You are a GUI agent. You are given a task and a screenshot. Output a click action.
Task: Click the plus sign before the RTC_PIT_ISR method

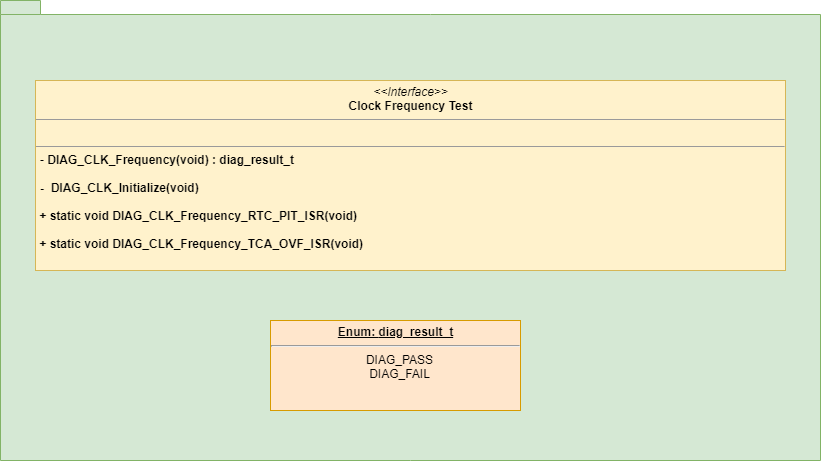coord(43,215)
